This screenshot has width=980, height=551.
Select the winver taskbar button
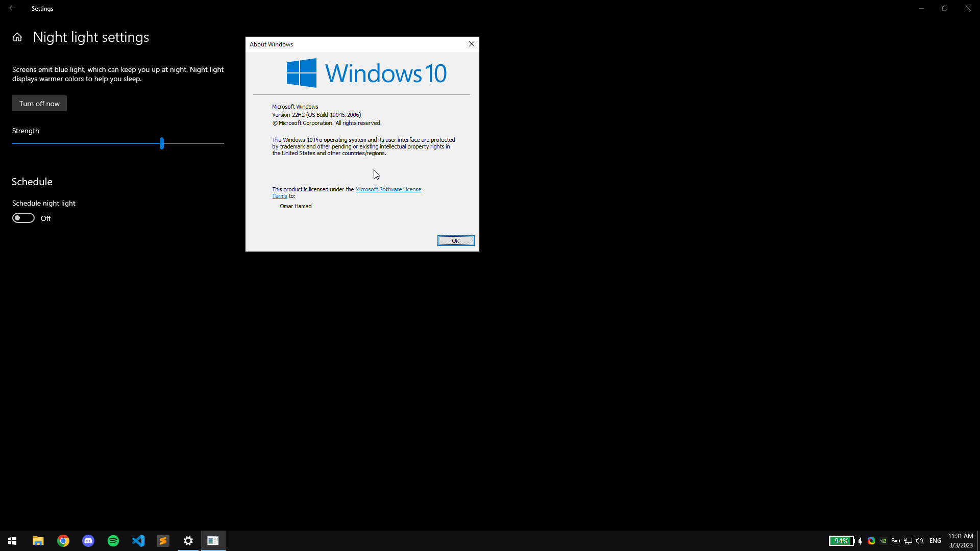[213, 541]
